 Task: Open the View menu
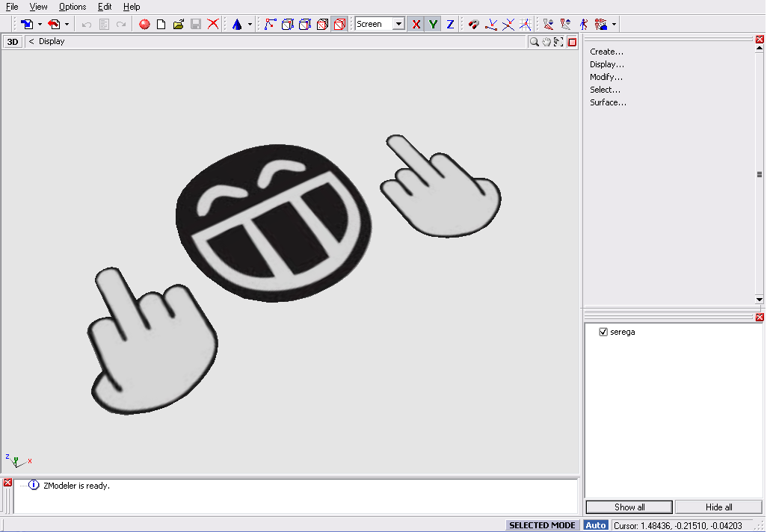click(x=38, y=7)
